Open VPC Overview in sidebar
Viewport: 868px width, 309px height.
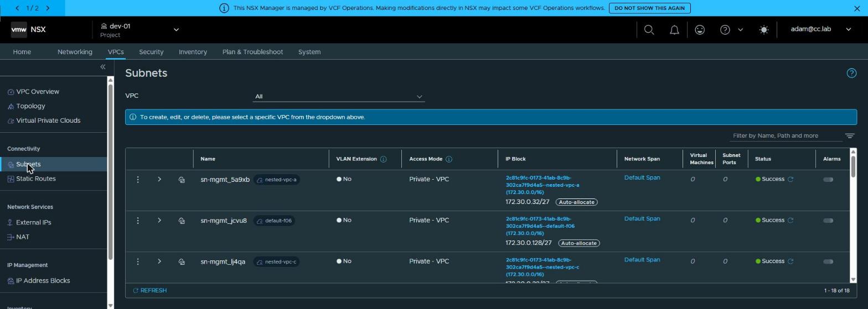(38, 92)
